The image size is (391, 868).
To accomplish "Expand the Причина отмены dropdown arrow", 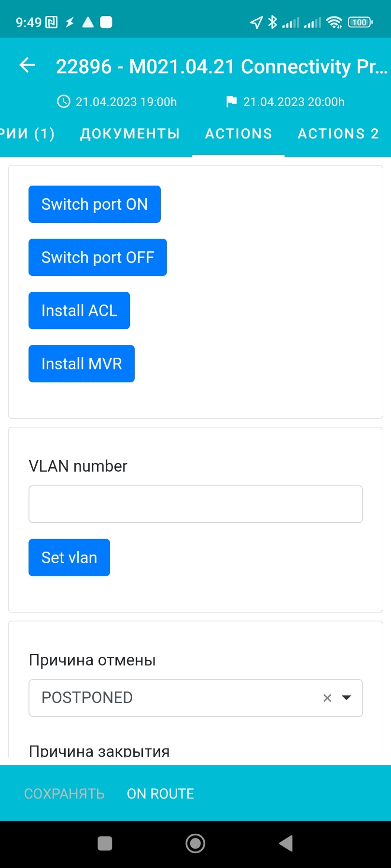I will coord(347,698).
